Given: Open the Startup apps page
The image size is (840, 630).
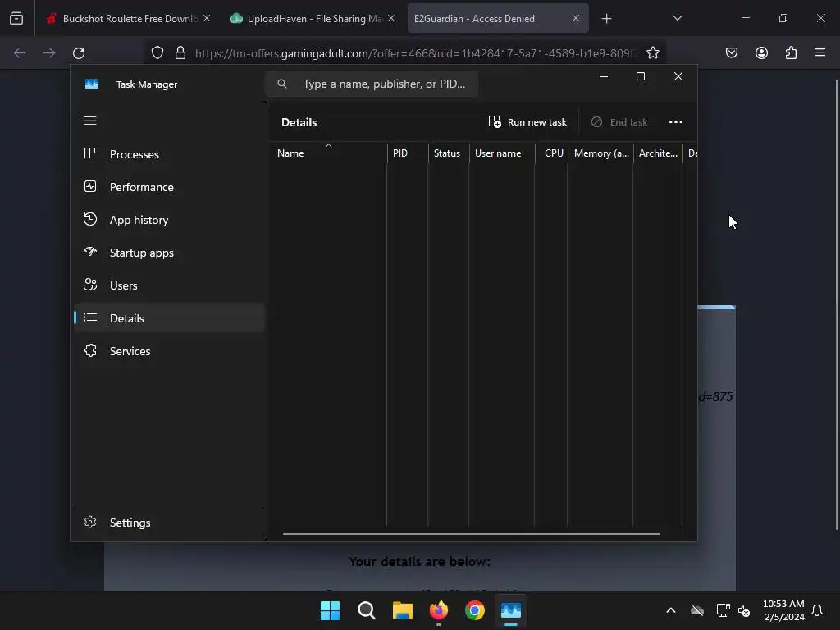Looking at the screenshot, I should click(169, 253).
